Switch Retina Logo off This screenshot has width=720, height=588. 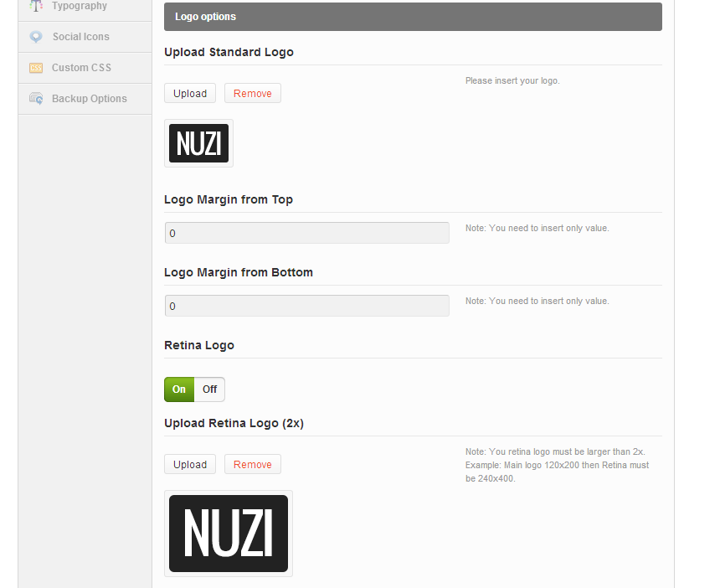(x=209, y=389)
